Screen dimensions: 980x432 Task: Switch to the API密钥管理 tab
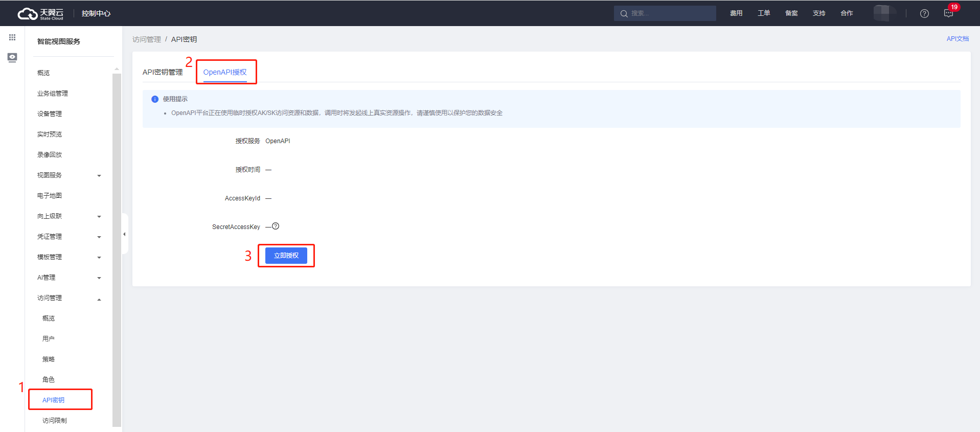click(x=163, y=72)
